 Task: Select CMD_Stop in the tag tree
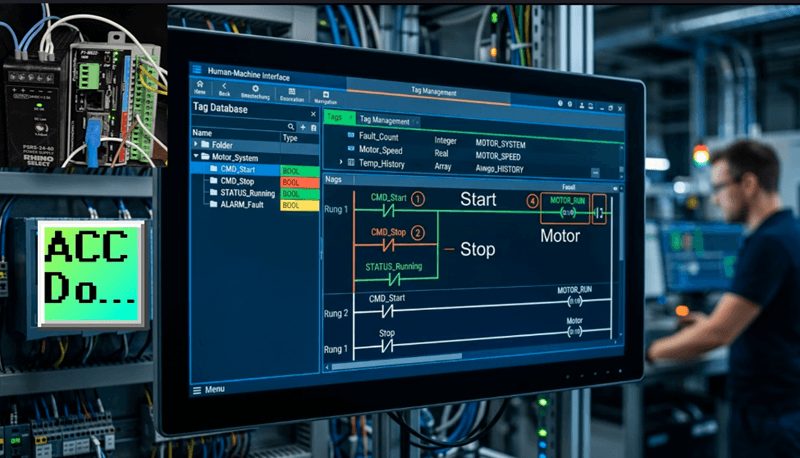click(237, 181)
